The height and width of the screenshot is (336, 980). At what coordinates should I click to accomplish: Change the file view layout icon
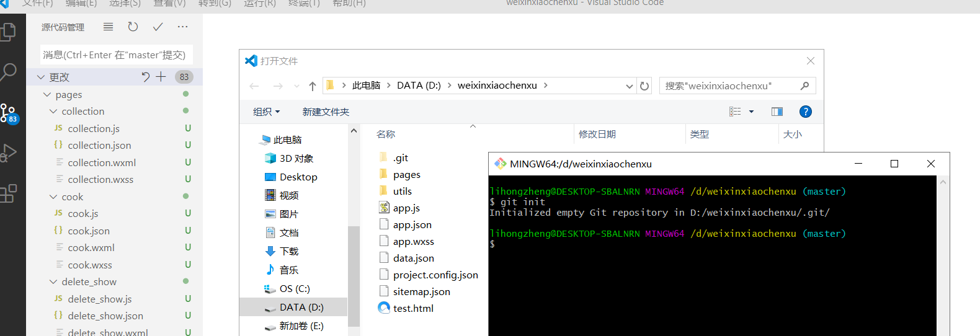click(x=735, y=112)
